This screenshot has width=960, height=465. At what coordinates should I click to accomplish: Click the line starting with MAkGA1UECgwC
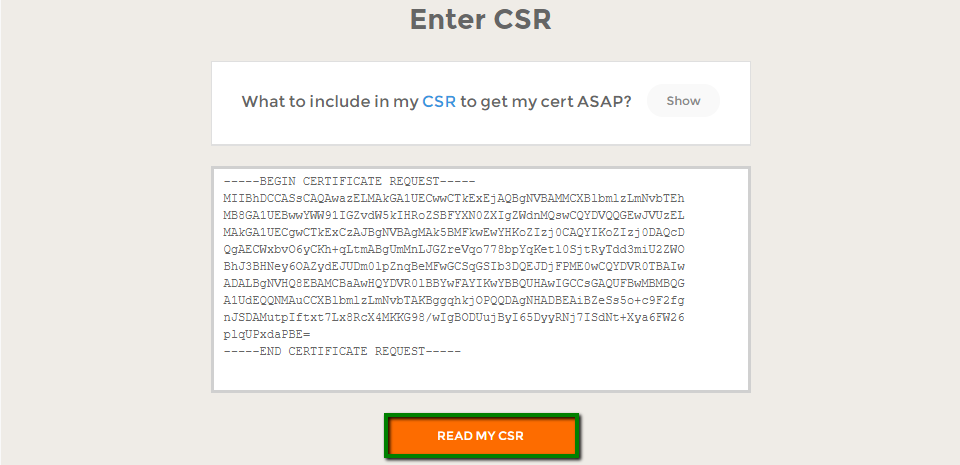coord(454,232)
